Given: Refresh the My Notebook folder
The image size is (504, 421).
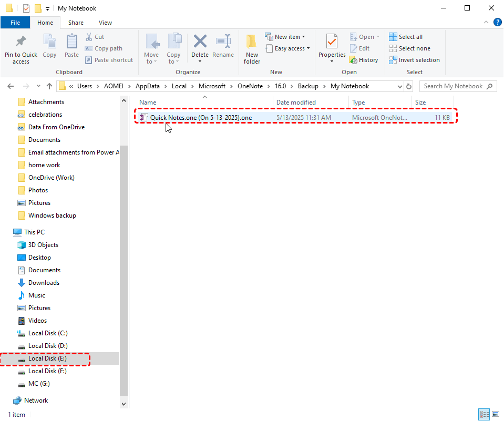Looking at the screenshot, I should (x=409, y=86).
